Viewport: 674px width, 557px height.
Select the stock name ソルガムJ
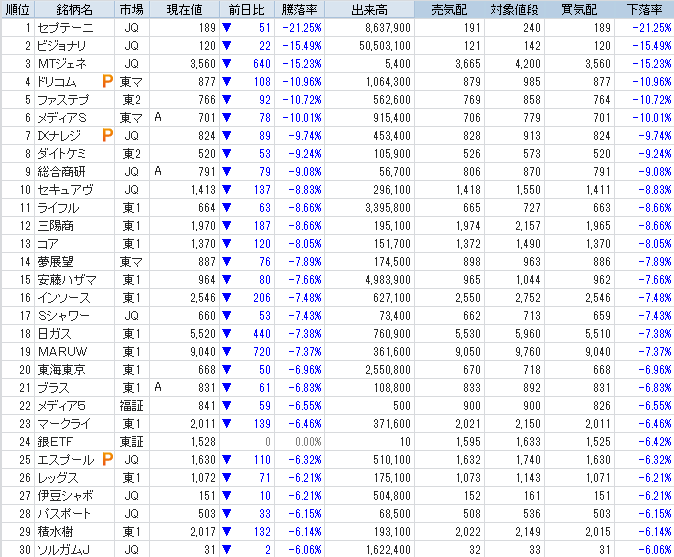coord(63,550)
